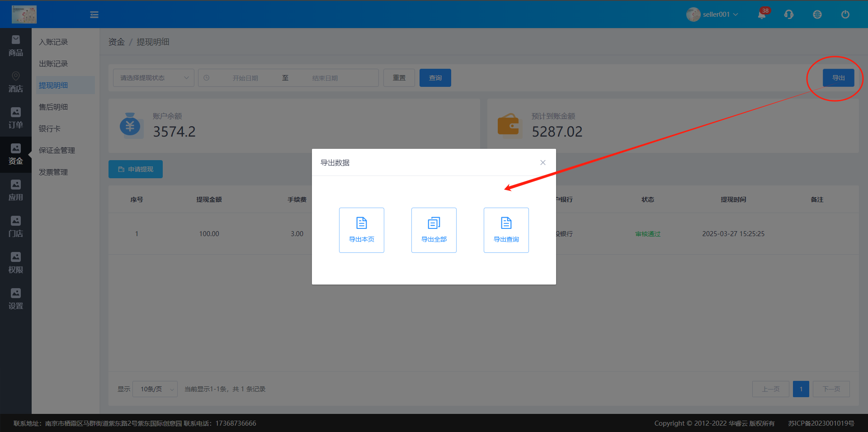
Task: Close the 导出数据 dialog
Action: pos(542,162)
